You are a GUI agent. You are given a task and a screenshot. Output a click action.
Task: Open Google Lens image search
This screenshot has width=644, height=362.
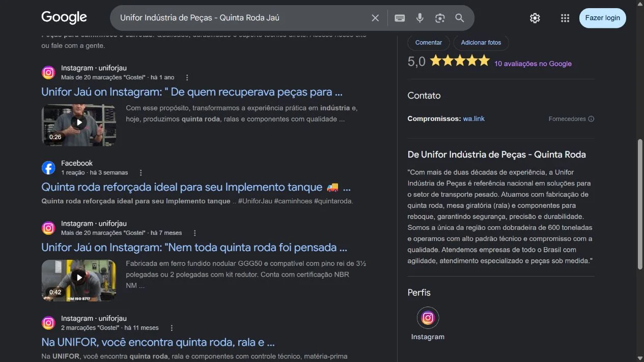440,18
